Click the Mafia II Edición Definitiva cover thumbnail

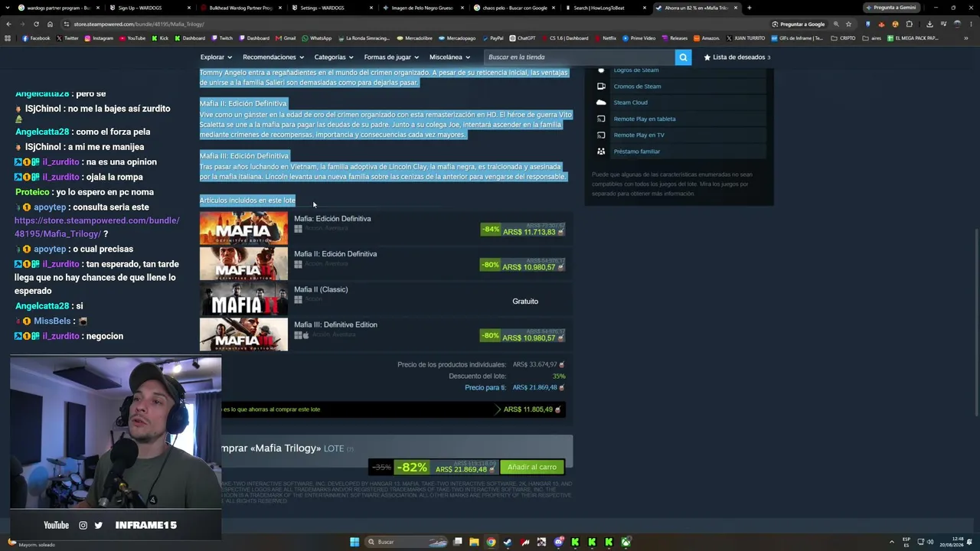click(243, 263)
